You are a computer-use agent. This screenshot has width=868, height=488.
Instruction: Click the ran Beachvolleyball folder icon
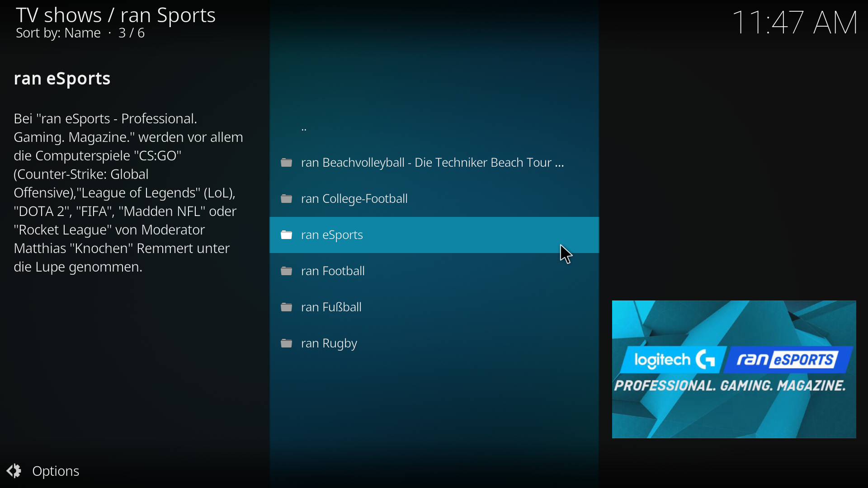pos(287,163)
